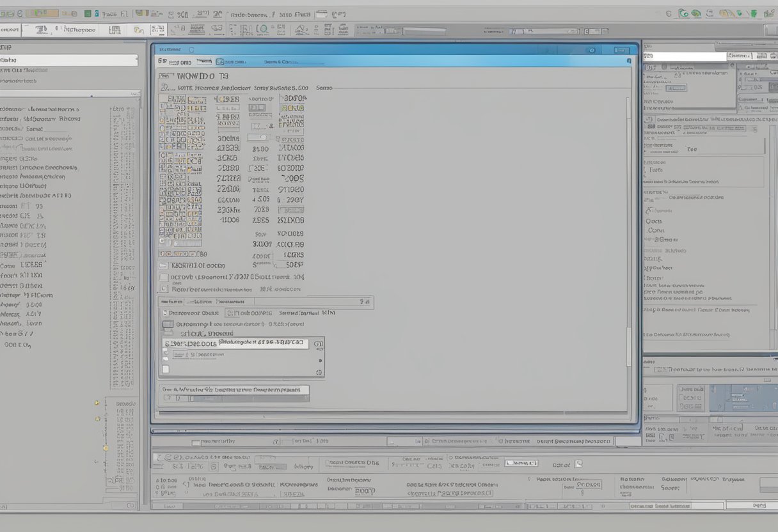Toggle the first checkbox below the dialog's data grid

164,278
